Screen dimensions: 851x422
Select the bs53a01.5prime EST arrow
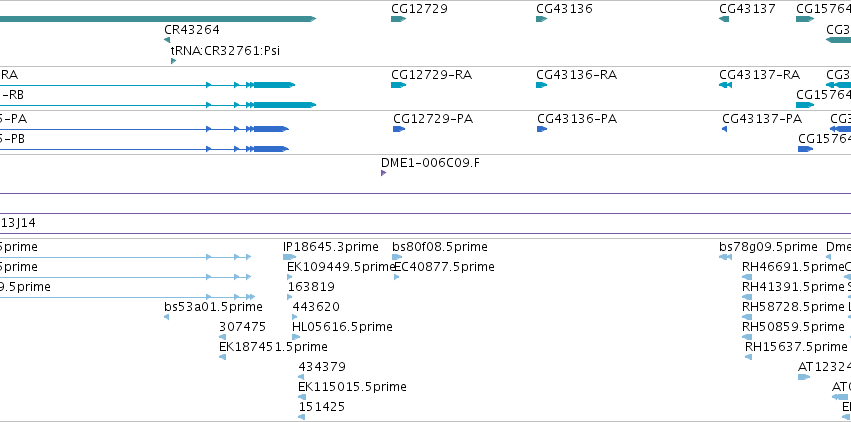(167, 317)
